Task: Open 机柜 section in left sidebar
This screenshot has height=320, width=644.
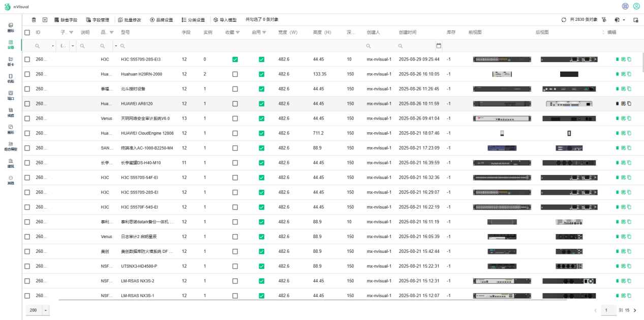Action: 11,78
